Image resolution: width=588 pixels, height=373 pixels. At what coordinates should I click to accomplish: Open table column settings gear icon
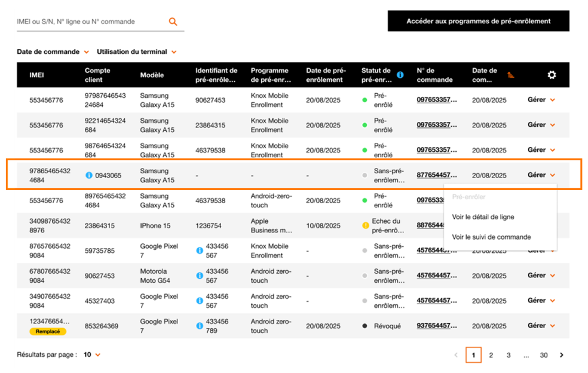tap(552, 75)
